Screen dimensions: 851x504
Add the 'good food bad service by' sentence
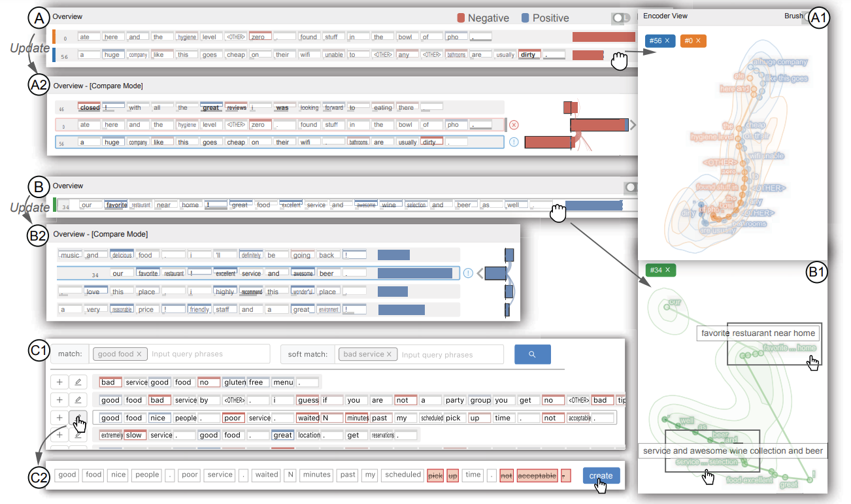pyautogui.click(x=59, y=400)
